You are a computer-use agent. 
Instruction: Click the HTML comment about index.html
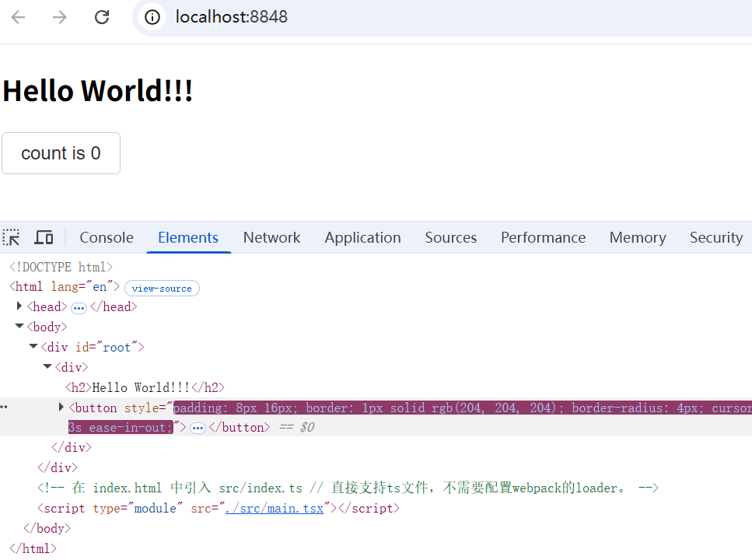point(348,488)
